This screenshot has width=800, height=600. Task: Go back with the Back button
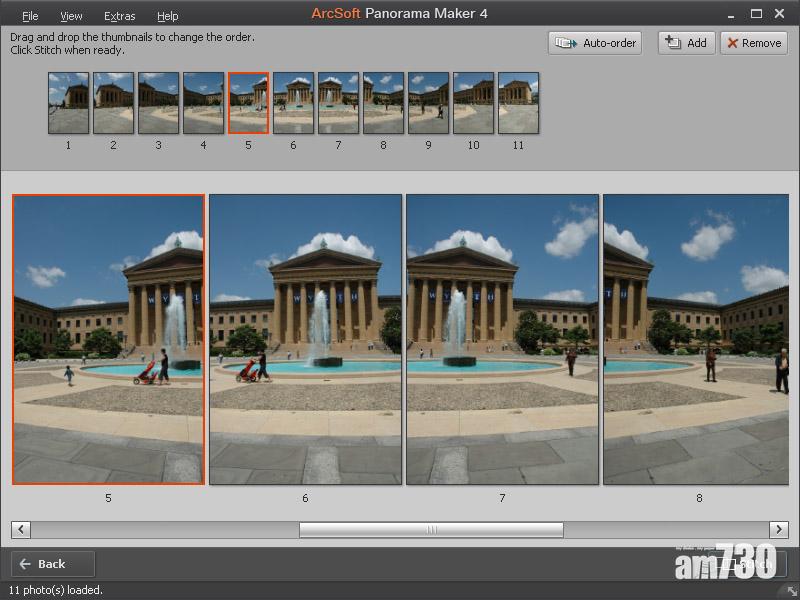point(53,564)
